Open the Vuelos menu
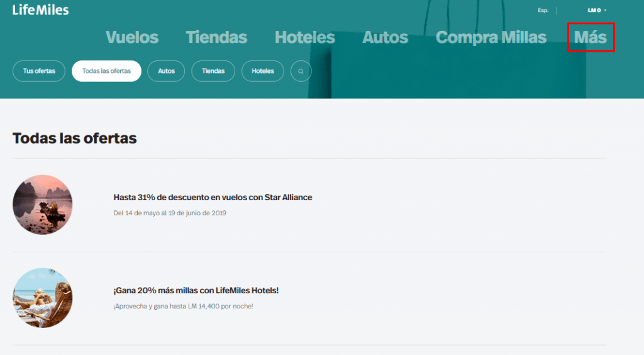Image resolution: width=644 pixels, height=355 pixels. point(132,37)
